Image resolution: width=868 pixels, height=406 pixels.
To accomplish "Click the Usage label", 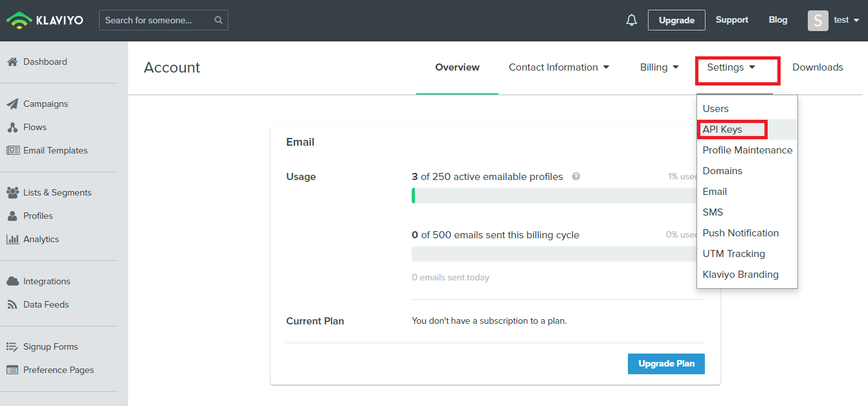I will (301, 176).
